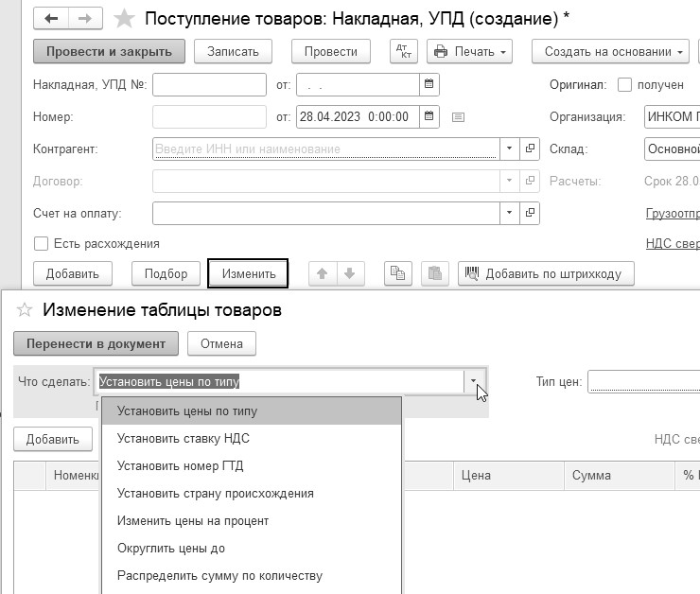
Task: Open the НДС свер link
Action: [x=673, y=244]
